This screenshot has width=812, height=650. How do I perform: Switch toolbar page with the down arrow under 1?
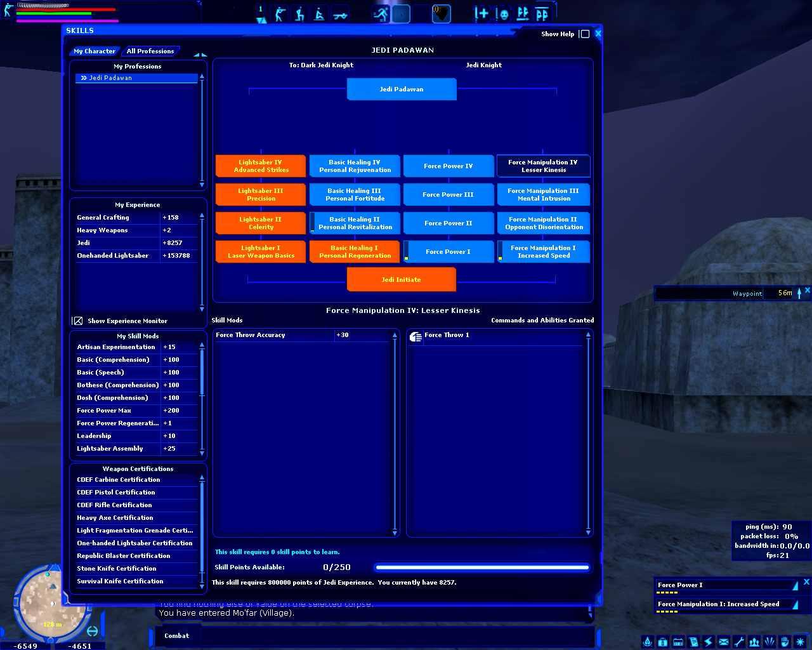[x=261, y=20]
